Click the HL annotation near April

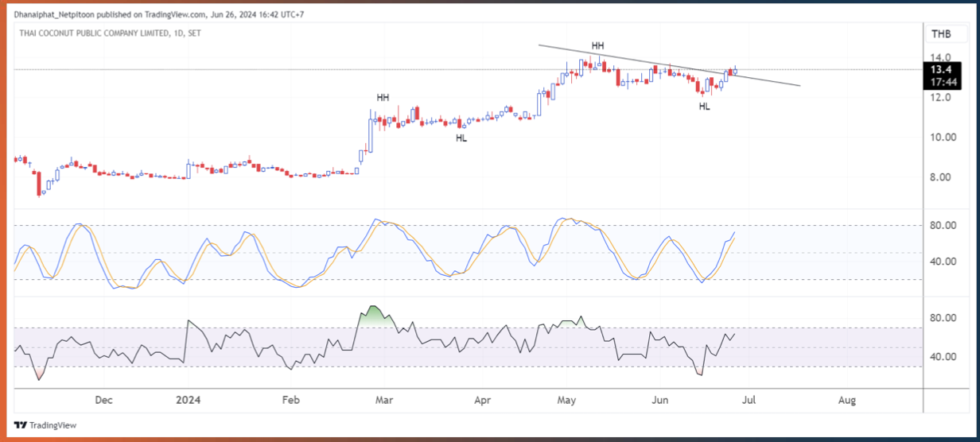point(461,138)
